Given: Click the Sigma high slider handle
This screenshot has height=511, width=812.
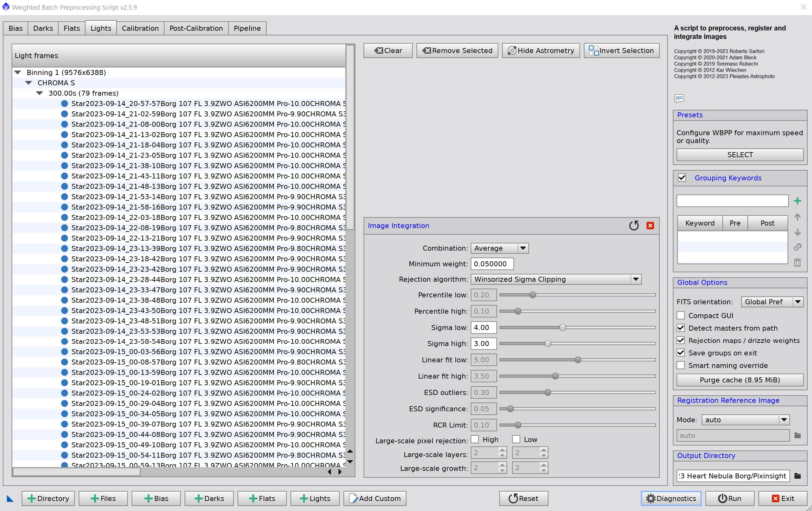Looking at the screenshot, I should [x=547, y=343].
